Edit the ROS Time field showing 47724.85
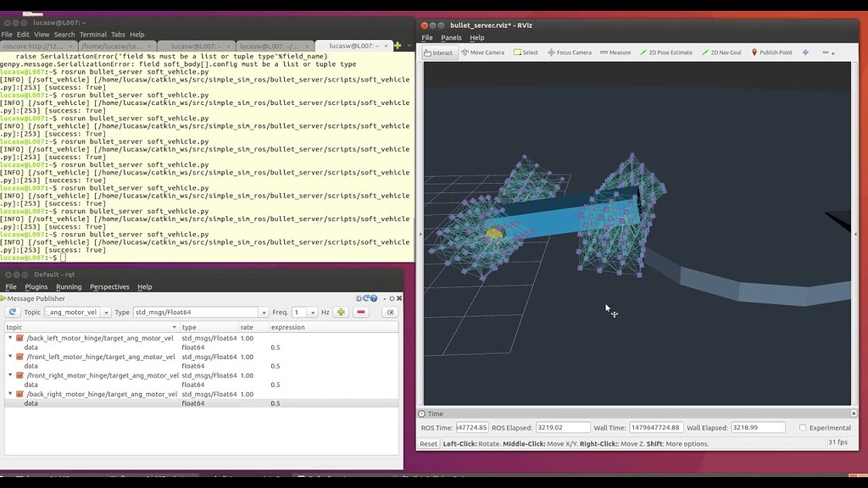This screenshot has height=488, width=868. click(x=472, y=428)
